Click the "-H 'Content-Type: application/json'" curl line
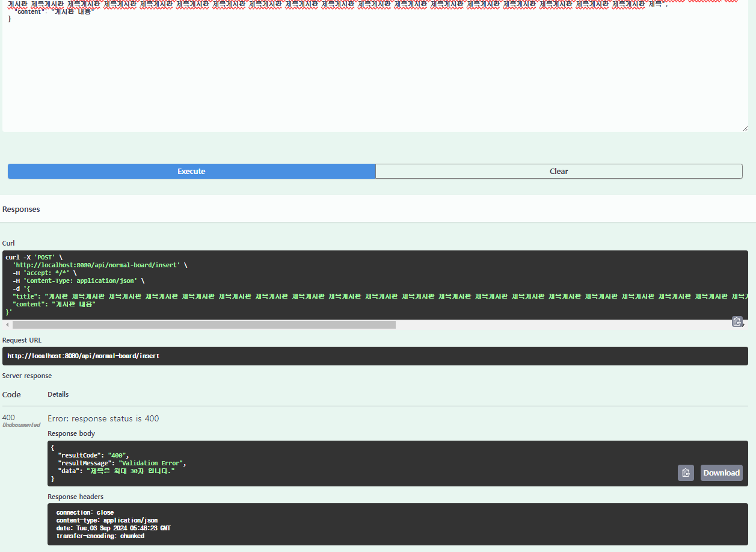The image size is (756, 552). 79,281
